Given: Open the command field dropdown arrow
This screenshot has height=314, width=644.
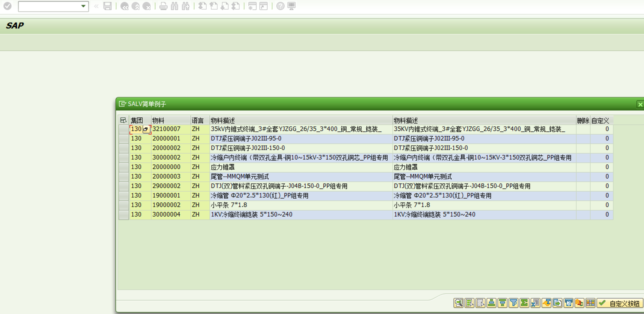Looking at the screenshot, I should click(83, 6).
